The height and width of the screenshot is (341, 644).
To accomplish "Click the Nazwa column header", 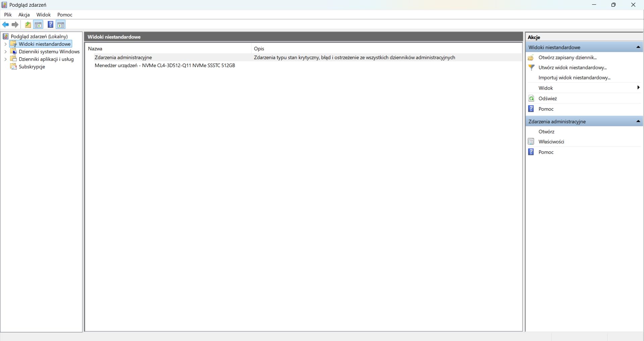I will coord(168,49).
